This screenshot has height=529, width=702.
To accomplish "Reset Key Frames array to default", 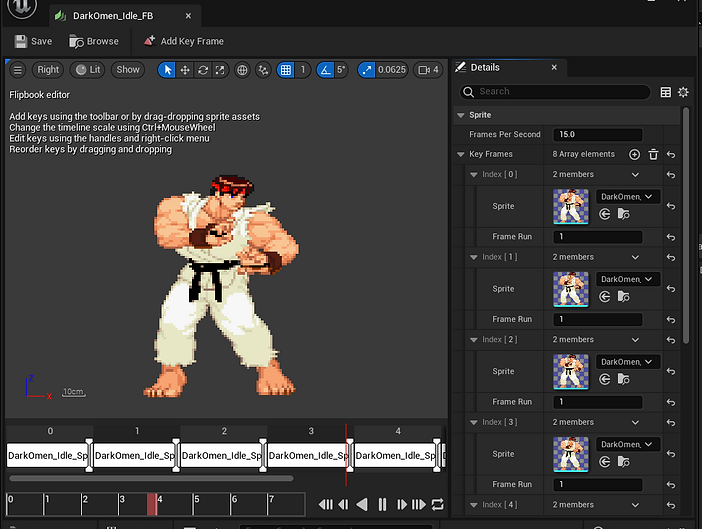I will pyautogui.click(x=671, y=154).
